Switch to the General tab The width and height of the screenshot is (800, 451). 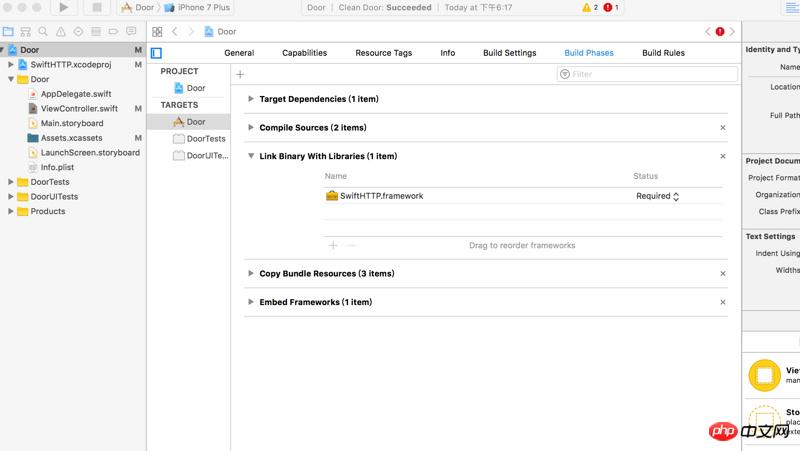(x=239, y=53)
